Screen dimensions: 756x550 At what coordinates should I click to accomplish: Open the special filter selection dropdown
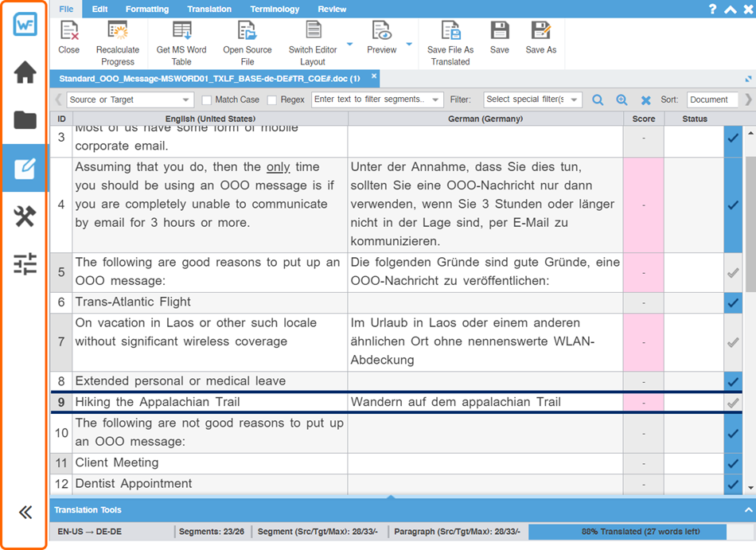pos(532,100)
